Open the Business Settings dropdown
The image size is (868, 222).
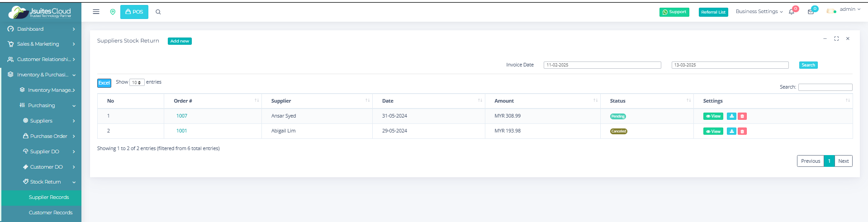pos(759,12)
